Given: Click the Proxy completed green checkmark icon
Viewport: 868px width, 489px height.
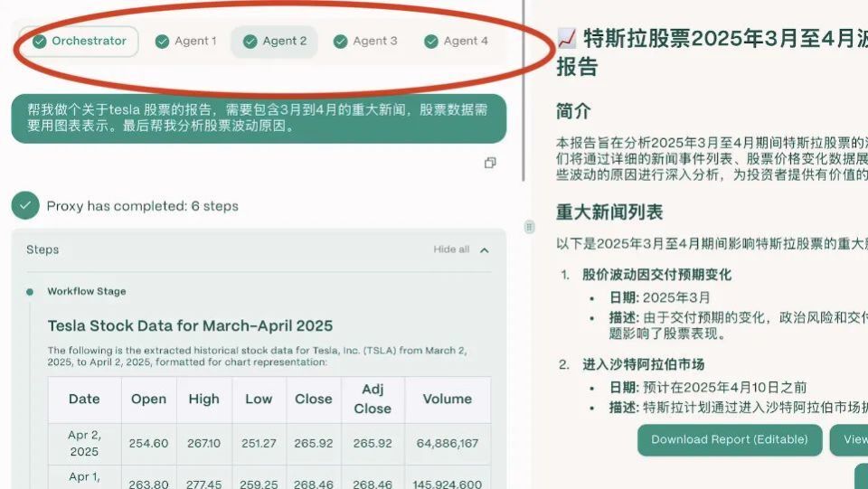Looking at the screenshot, I should (25, 206).
